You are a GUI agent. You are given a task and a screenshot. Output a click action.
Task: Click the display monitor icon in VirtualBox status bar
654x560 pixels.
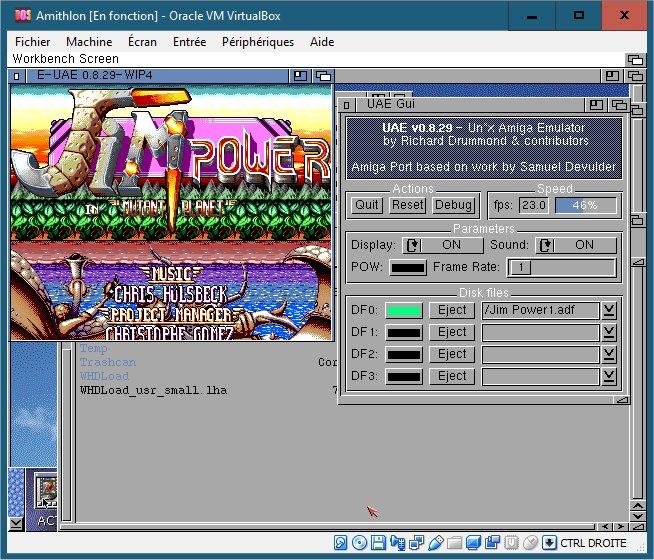[473, 542]
